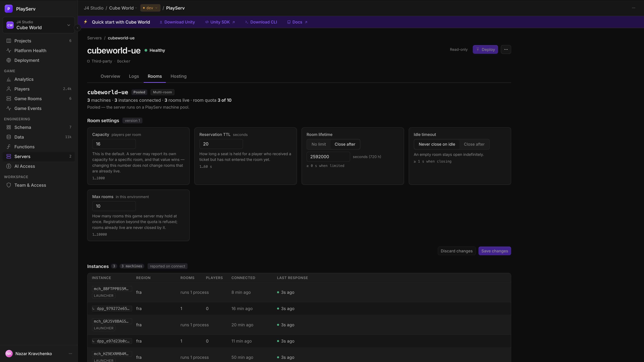Open Functions in the sidebar
The height and width of the screenshot is (362, 644).
pyautogui.click(x=39, y=147)
